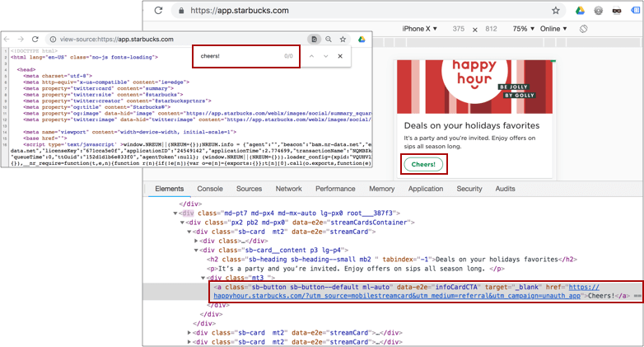
Task: Click the find-in-page icon in the view-source address bar
Action: pos(315,40)
